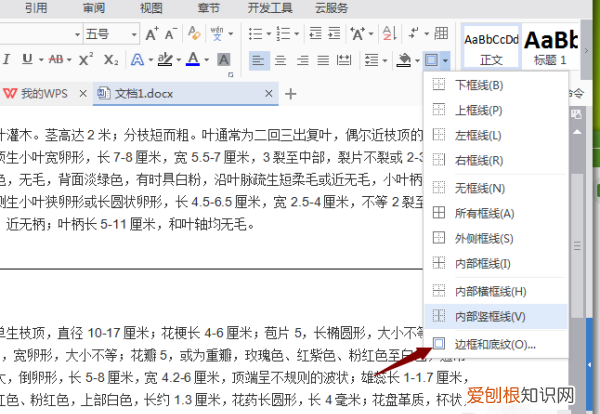Open the 视图 ribbon tab
Viewport: 600px width, 414px height.
(x=151, y=8)
